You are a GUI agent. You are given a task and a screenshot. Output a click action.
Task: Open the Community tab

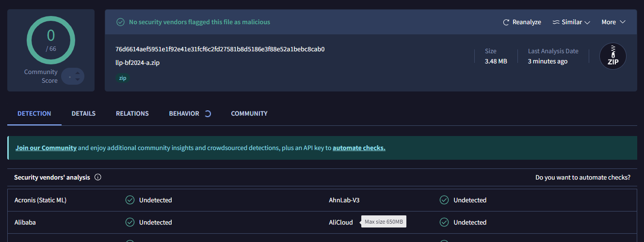pos(249,114)
